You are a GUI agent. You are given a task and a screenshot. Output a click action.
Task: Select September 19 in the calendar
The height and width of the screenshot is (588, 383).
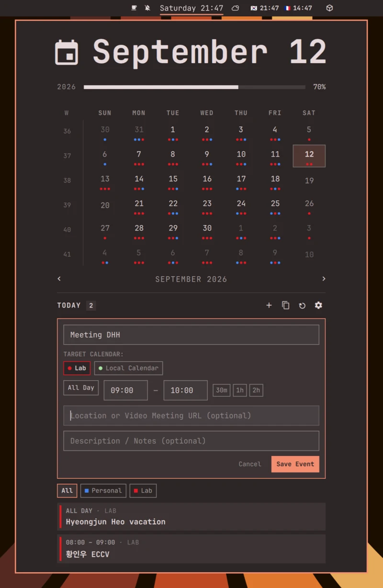click(x=309, y=181)
